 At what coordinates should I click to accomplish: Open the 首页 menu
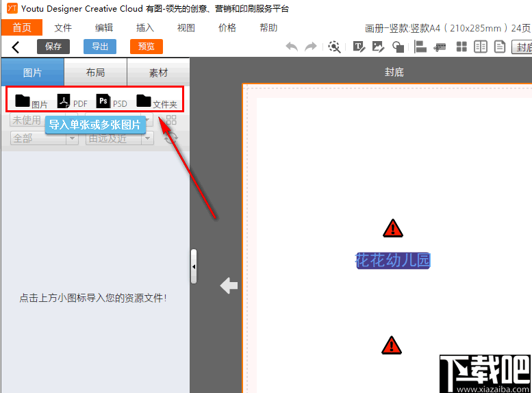22,27
